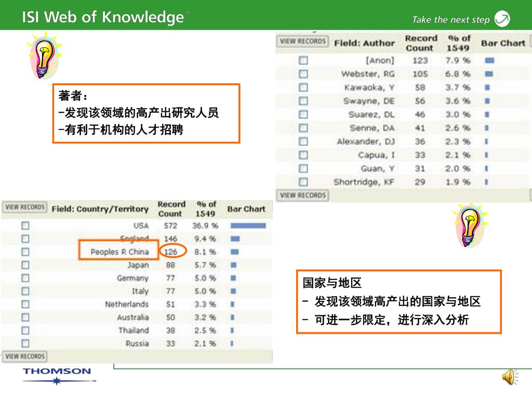The image size is (532, 399).
Task: Click View Records below the country table
Action: click(x=25, y=356)
